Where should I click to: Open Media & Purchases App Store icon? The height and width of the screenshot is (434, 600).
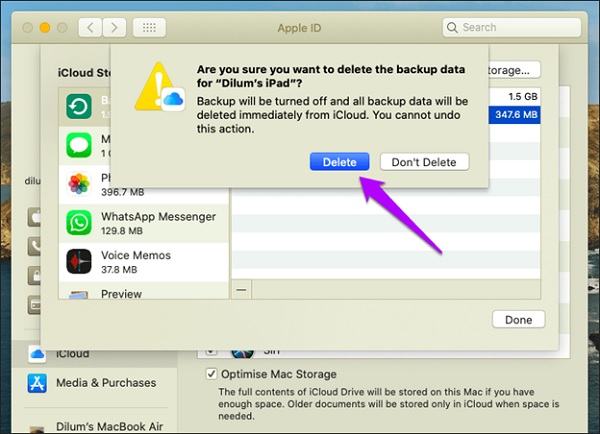[37, 383]
